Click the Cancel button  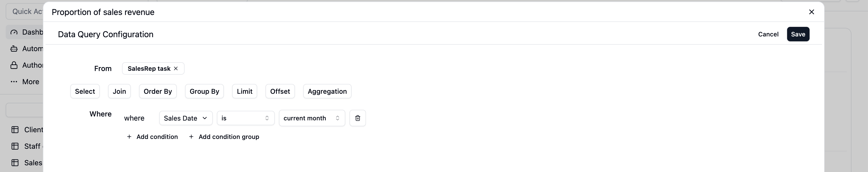(768, 34)
